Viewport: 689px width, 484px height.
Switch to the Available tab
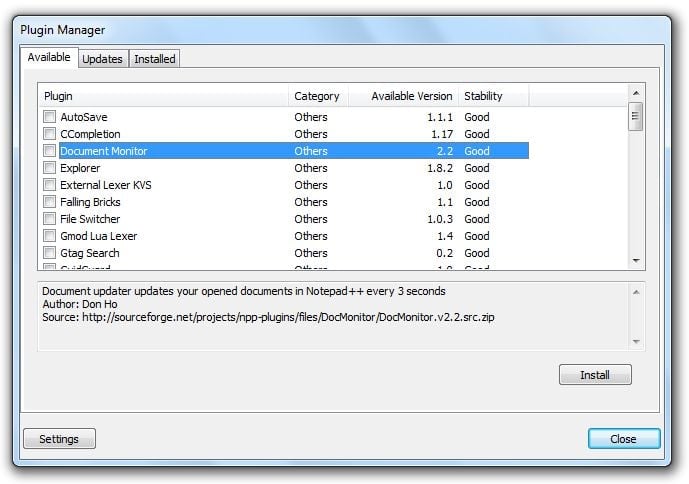[x=49, y=57]
